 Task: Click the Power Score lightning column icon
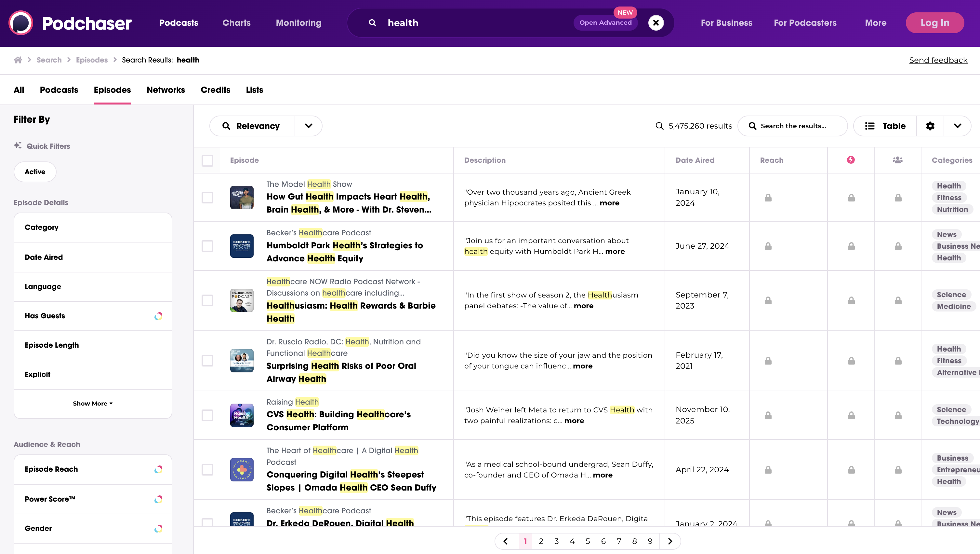(851, 160)
